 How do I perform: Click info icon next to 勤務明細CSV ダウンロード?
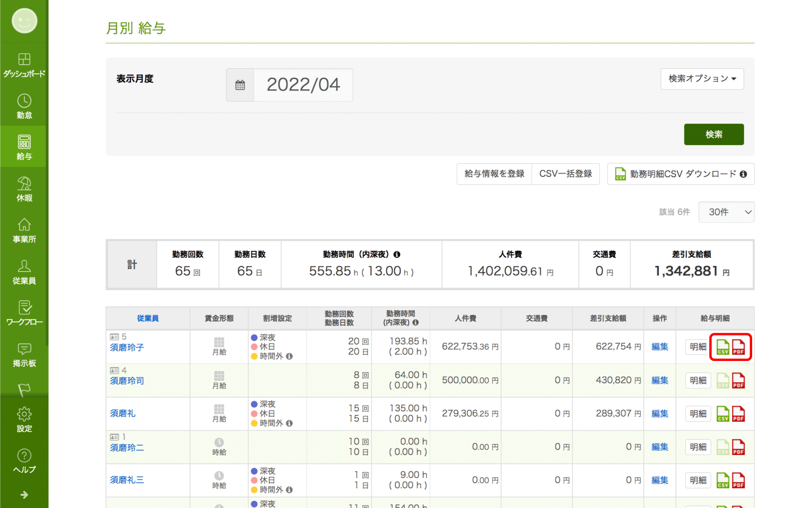coord(743,174)
